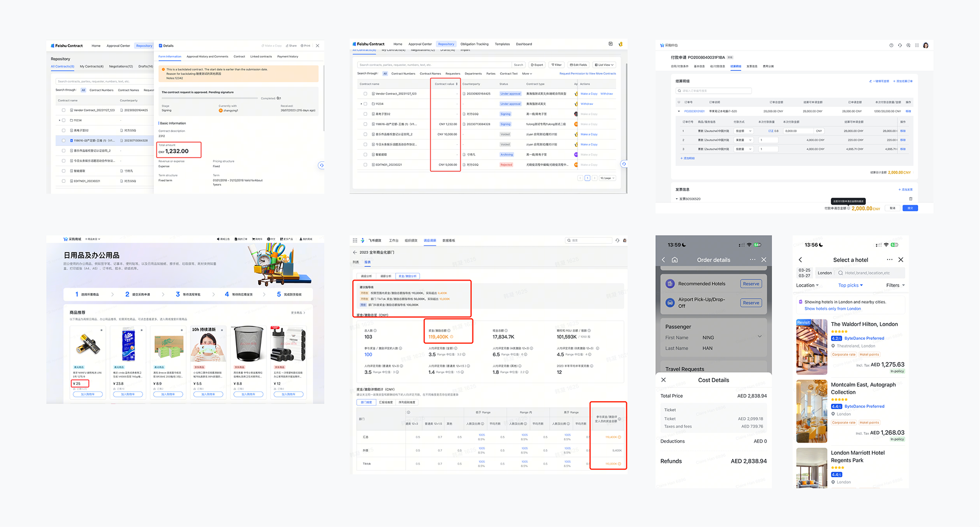Open the app grid icon in 飞书绩效 top bar
Viewport: 980px width, 527px height.
pos(355,240)
